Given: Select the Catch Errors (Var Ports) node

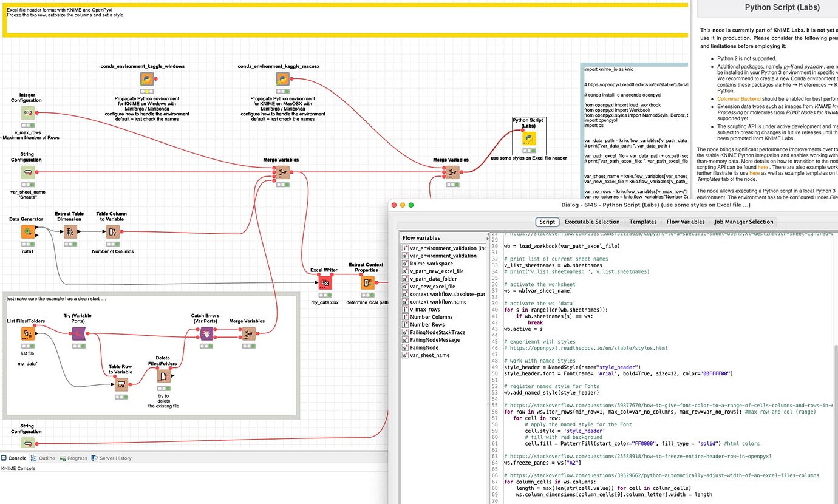Looking at the screenshot, I should 205,333.
